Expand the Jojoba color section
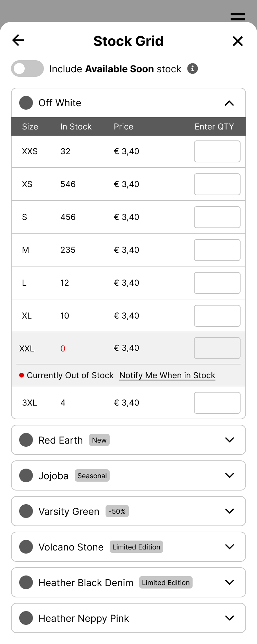The image size is (257, 644). click(x=229, y=475)
